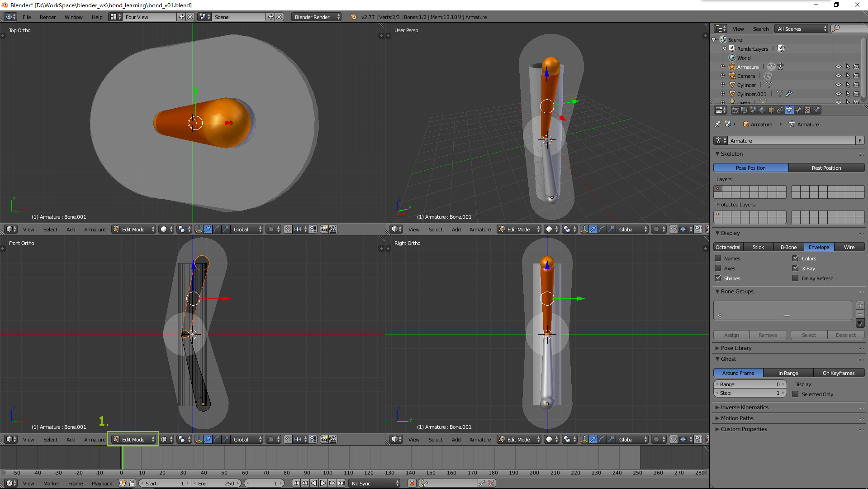
Task: Click the outliner search field
Action: click(x=849, y=29)
